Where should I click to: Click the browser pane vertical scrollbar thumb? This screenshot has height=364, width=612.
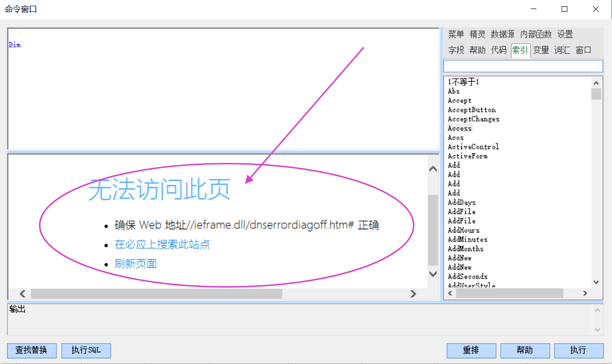433,230
